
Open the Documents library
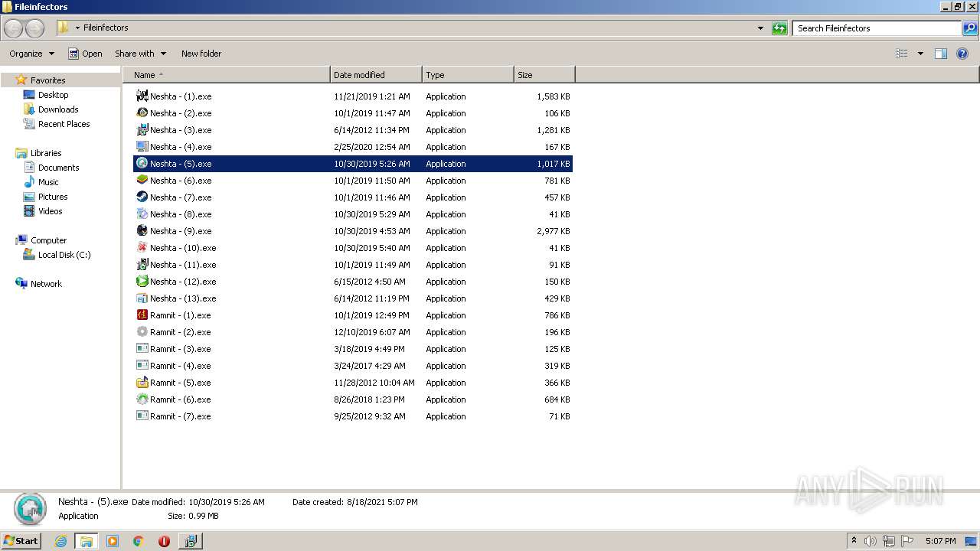(x=58, y=168)
